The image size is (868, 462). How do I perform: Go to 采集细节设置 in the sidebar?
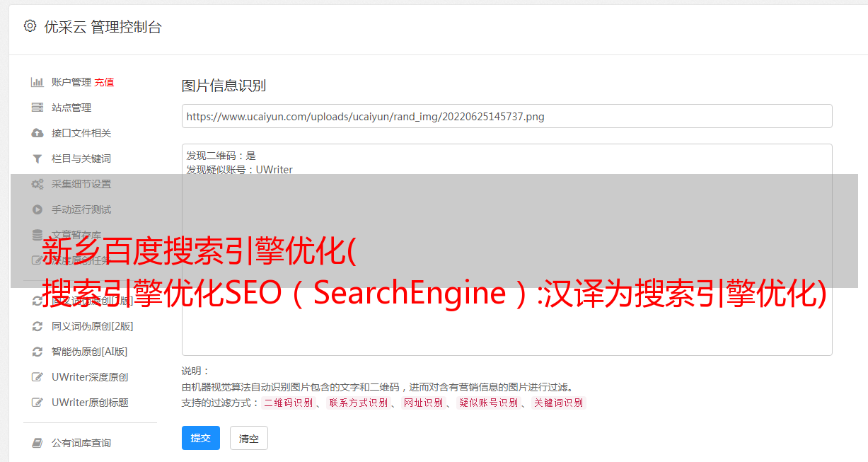pos(81,184)
